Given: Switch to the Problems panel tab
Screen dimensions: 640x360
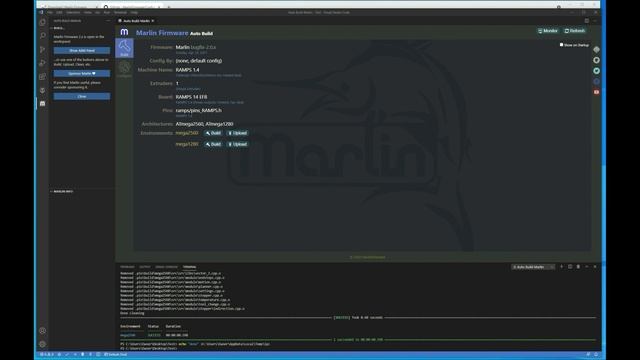Looking at the screenshot, I should pyautogui.click(x=127, y=267).
